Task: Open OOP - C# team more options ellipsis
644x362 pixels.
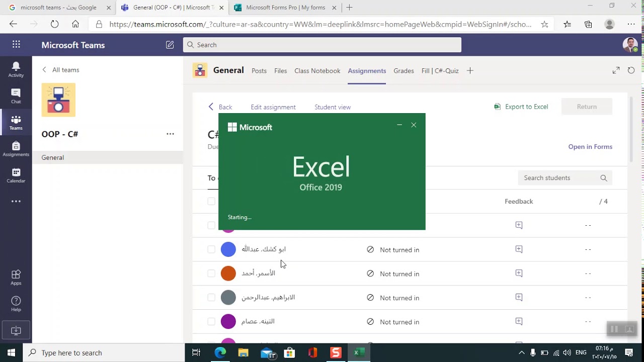Action: point(170,134)
